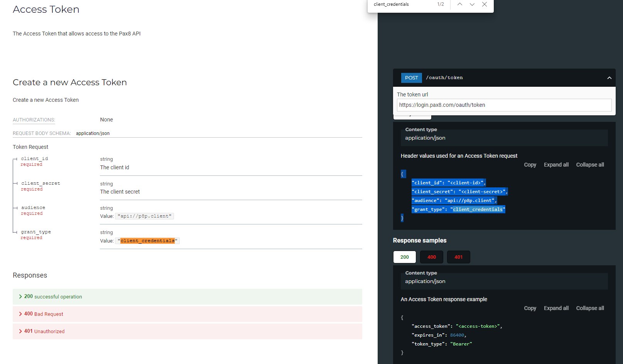Switch to the 400 response sample tab
Screen dimensions: 623x364
[431, 257]
